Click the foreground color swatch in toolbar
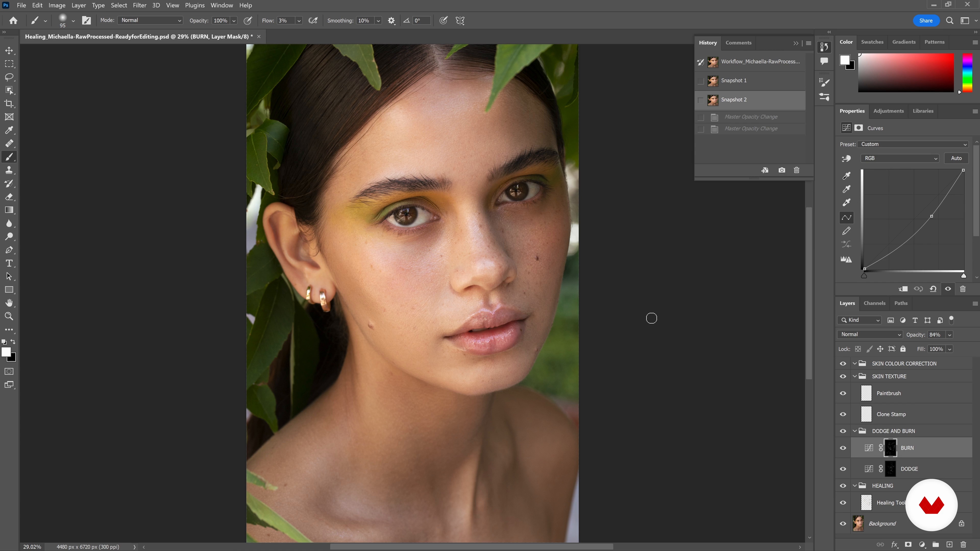Screen dimensions: 980x551 (x=6, y=353)
